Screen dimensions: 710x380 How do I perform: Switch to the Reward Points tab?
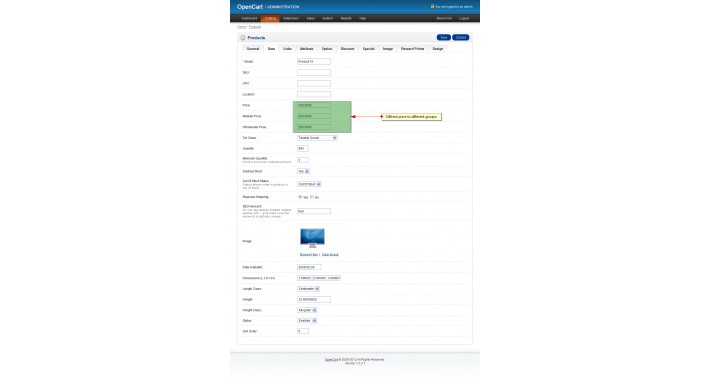pos(413,48)
